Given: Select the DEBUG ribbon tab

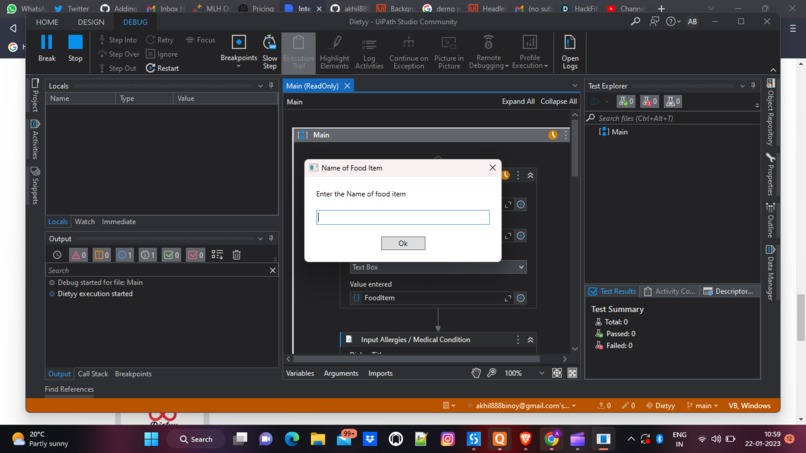Looking at the screenshot, I should point(135,22).
